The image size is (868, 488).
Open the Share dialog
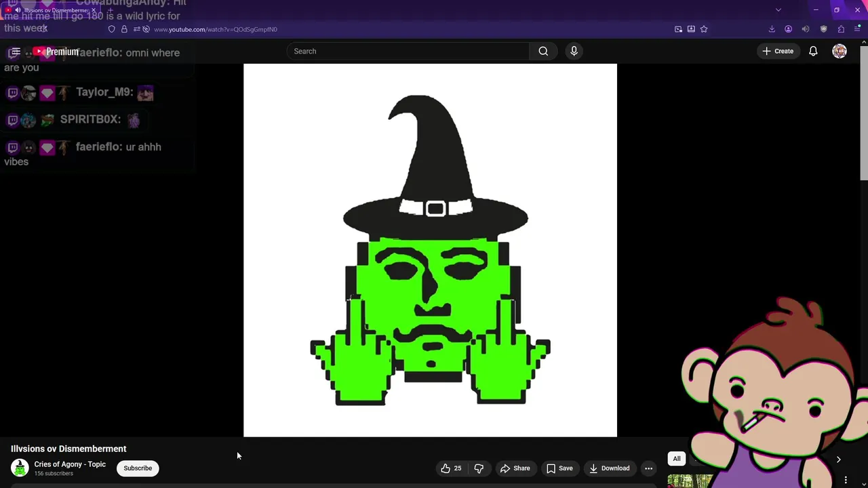pyautogui.click(x=515, y=468)
